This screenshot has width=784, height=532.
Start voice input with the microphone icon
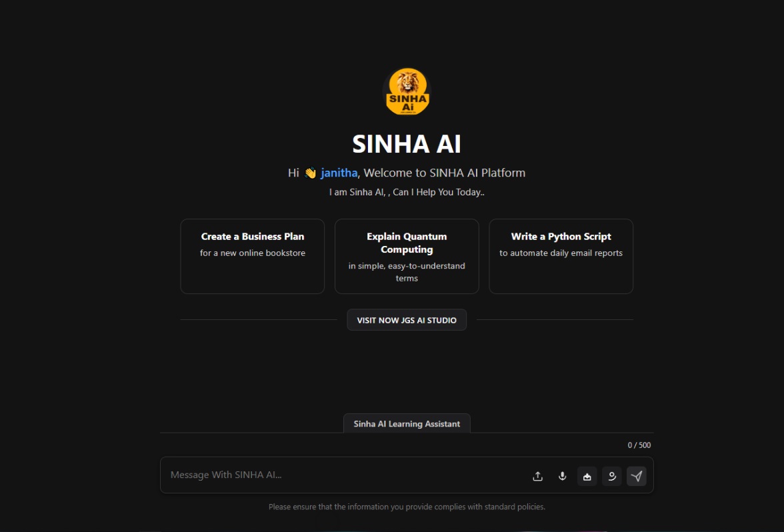pyautogui.click(x=562, y=476)
